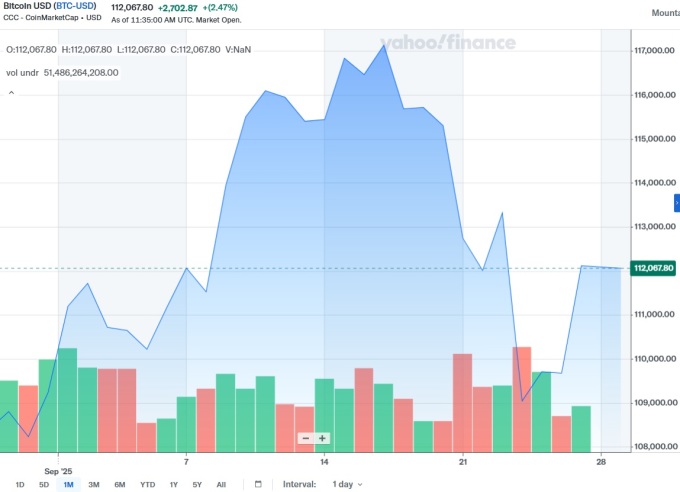Open the calendar date range picker
680x492 pixels.
coord(258,484)
